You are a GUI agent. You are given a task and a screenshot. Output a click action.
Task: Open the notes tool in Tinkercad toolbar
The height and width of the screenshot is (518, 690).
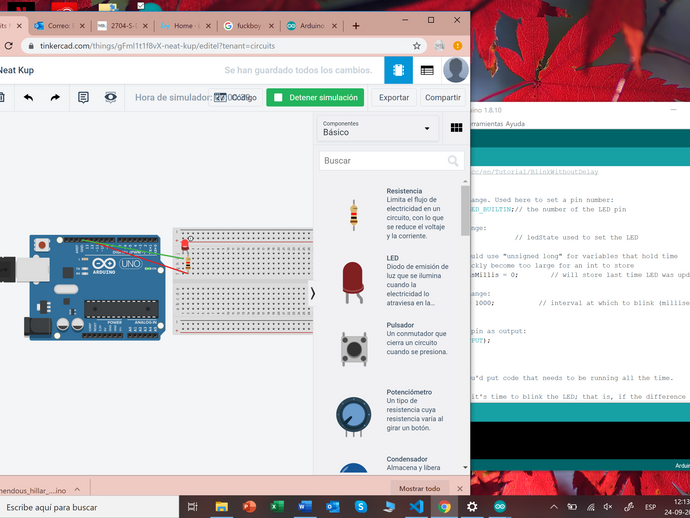click(x=83, y=97)
